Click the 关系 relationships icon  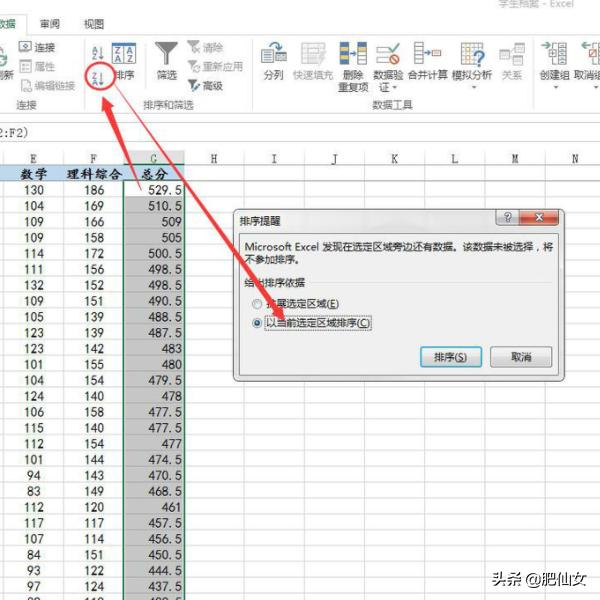pos(512,54)
